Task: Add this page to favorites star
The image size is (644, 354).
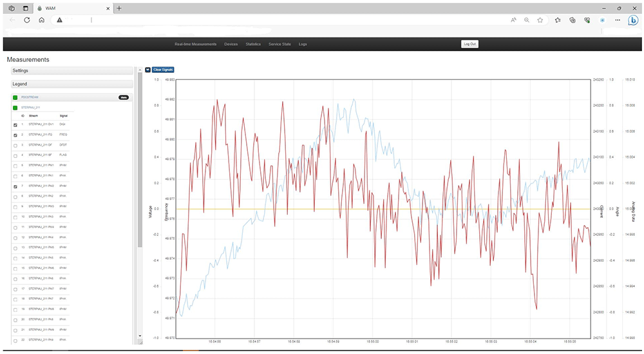Action: [x=540, y=20]
